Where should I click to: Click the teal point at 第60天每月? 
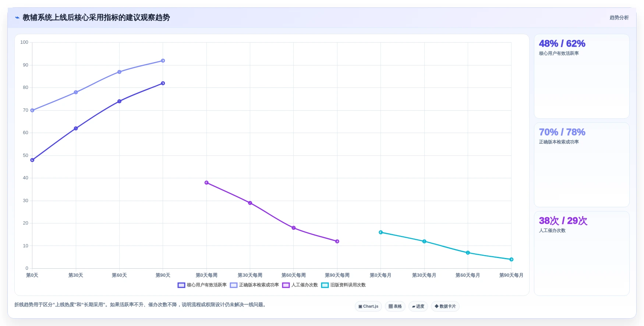468,253
